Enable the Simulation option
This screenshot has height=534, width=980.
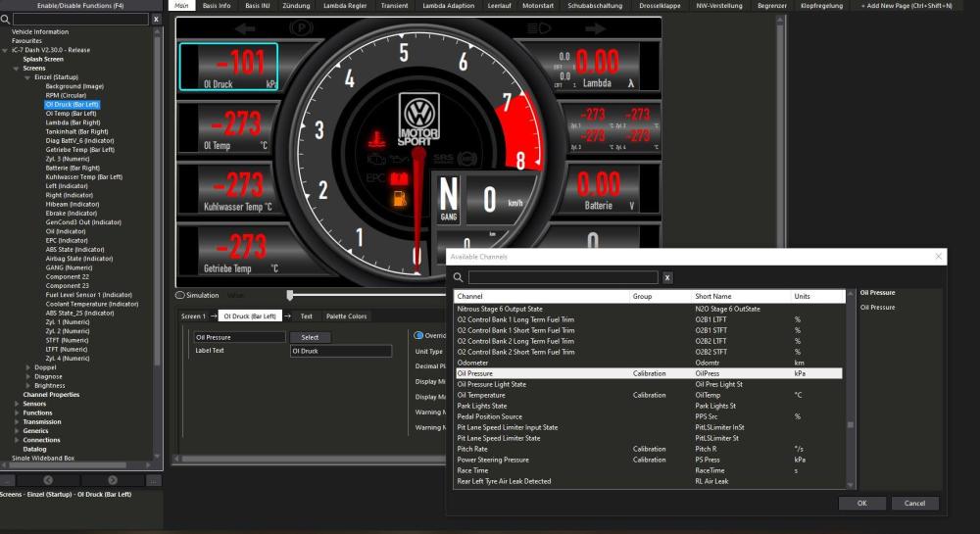point(180,295)
